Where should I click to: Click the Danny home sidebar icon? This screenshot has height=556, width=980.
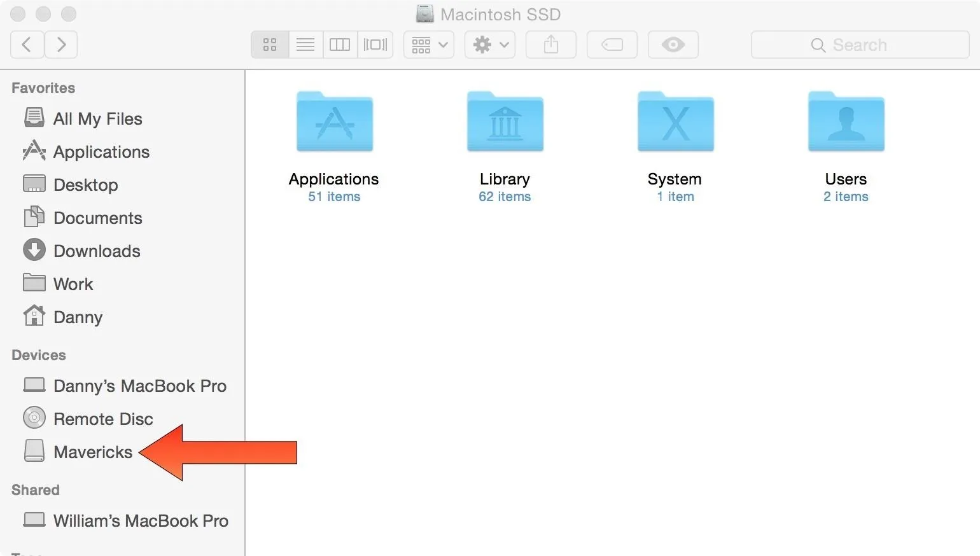34,316
